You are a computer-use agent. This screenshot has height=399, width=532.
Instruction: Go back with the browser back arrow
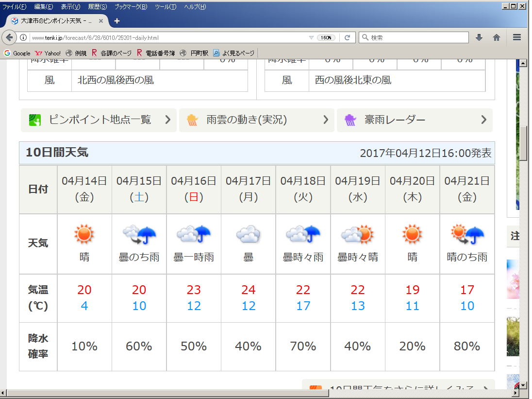[x=9, y=37]
